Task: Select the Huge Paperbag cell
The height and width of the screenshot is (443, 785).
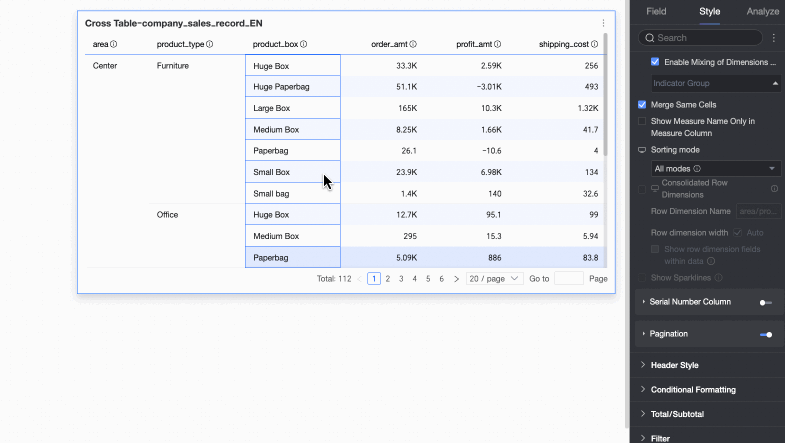Action: coord(293,87)
